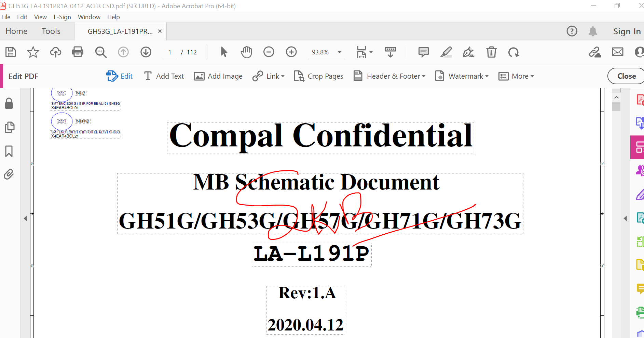The height and width of the screenshot is (338, 644).
Task: Switch to the Tools tab
Action: pyautogui.click(x=51, y=31)
